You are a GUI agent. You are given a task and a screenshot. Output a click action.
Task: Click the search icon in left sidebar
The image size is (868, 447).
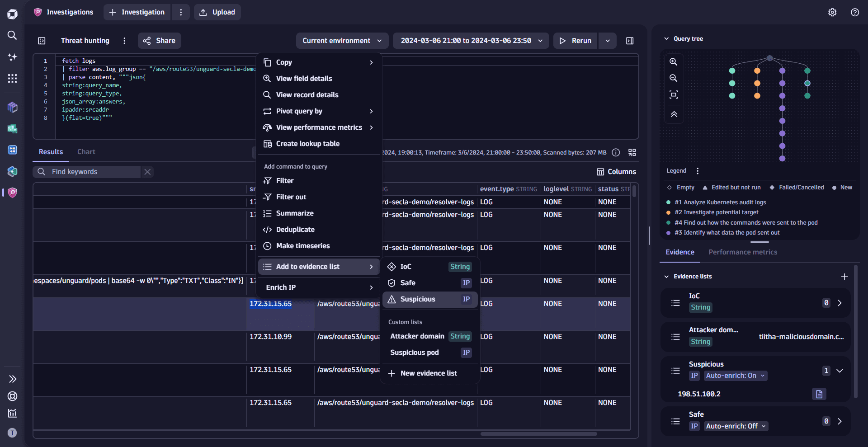click(12, 35)
